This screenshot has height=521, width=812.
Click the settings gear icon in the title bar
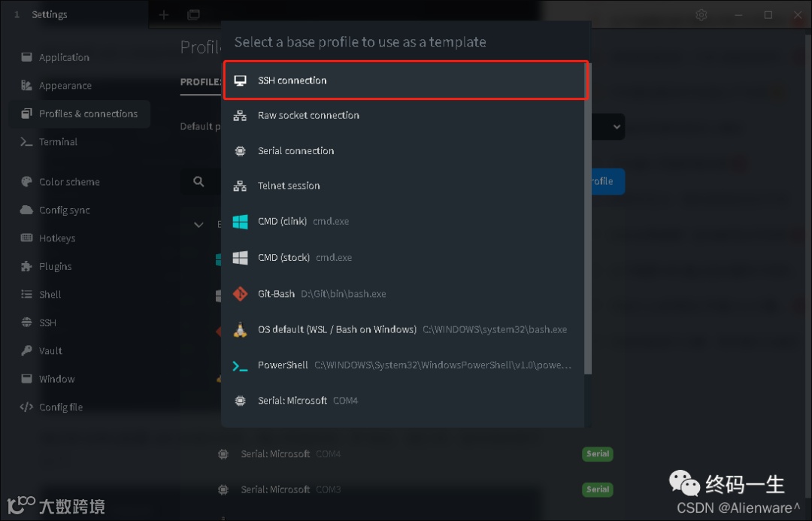[701, 14]
